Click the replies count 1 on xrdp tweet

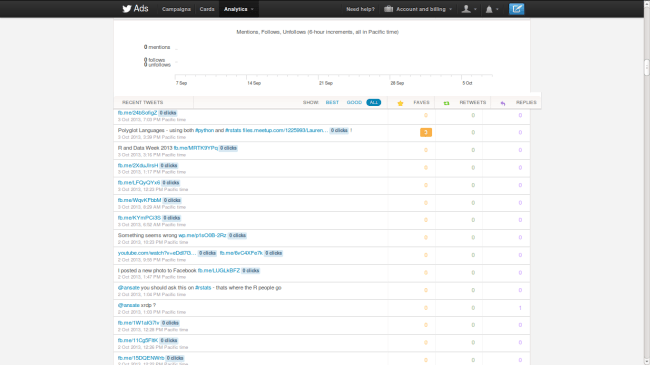520,308
